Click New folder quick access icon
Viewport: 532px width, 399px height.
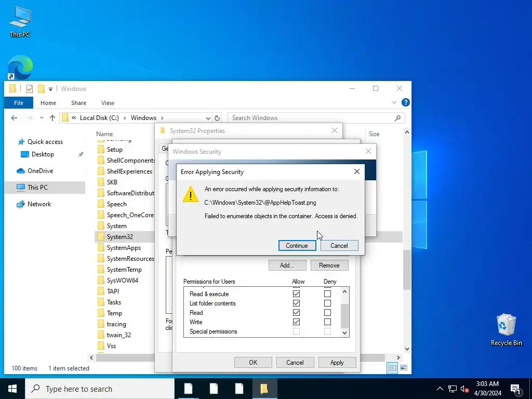click(41, 89)
